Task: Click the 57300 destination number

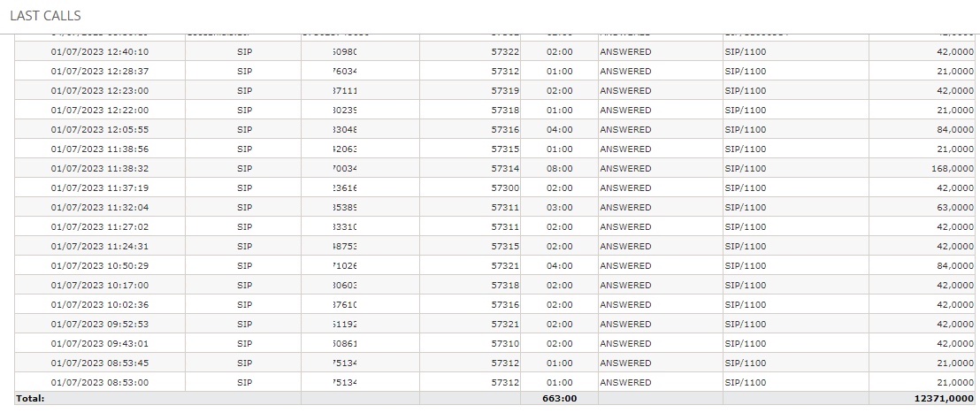Action: tap(505, 187)
